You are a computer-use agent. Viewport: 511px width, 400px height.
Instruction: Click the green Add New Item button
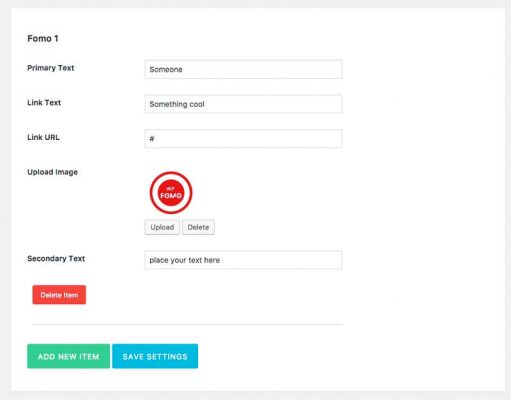coord(68,356)
